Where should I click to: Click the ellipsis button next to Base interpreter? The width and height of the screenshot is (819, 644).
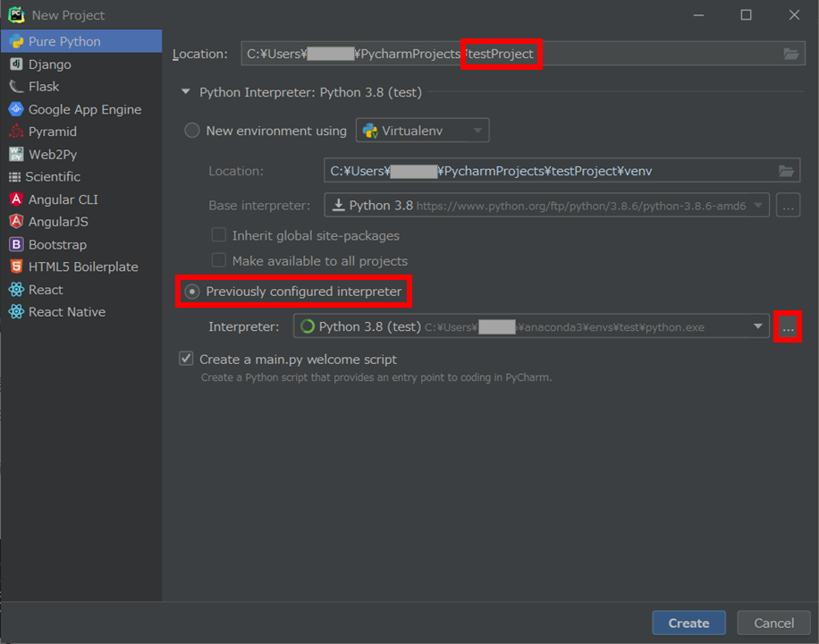[788, 206]
